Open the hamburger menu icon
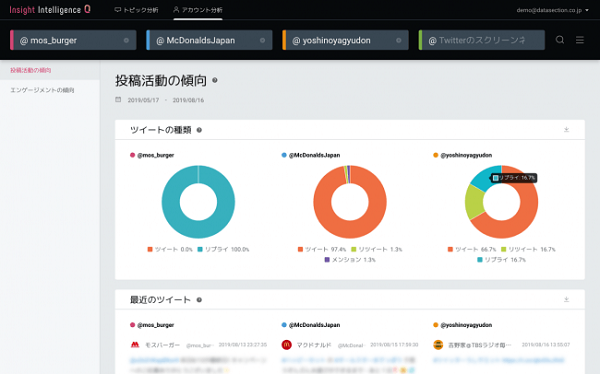The image size is (600, 374). coord(580,40)
